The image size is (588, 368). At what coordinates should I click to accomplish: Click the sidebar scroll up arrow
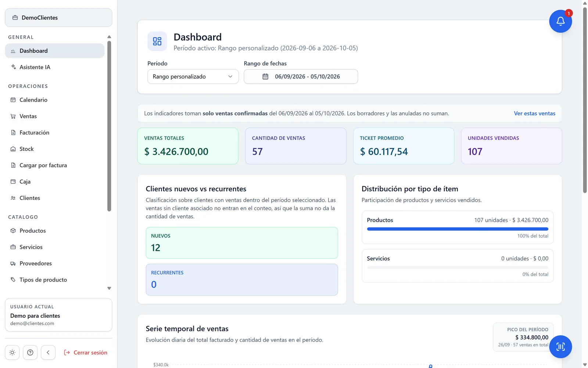coord(109,37)
